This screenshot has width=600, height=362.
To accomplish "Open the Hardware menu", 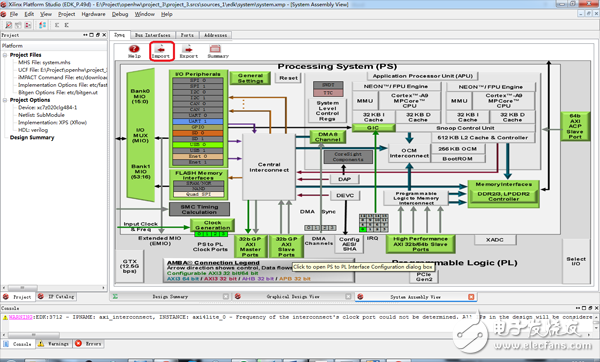I will coord(93,14).
